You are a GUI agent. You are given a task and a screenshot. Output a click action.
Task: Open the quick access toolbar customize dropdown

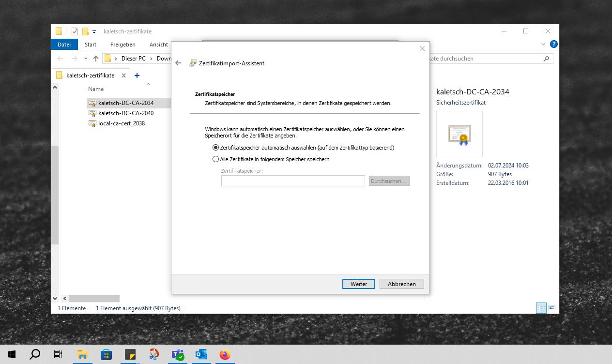click(94, 32)
